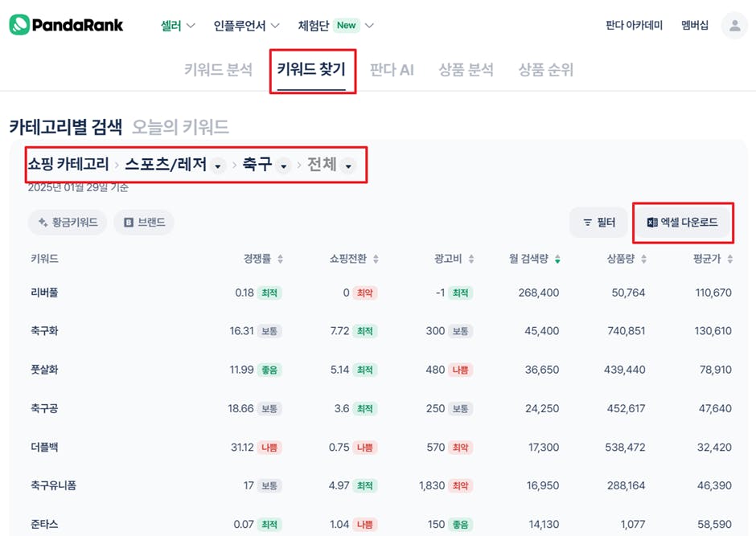Switch to the 상품 순위 tab

pos(546,70)
